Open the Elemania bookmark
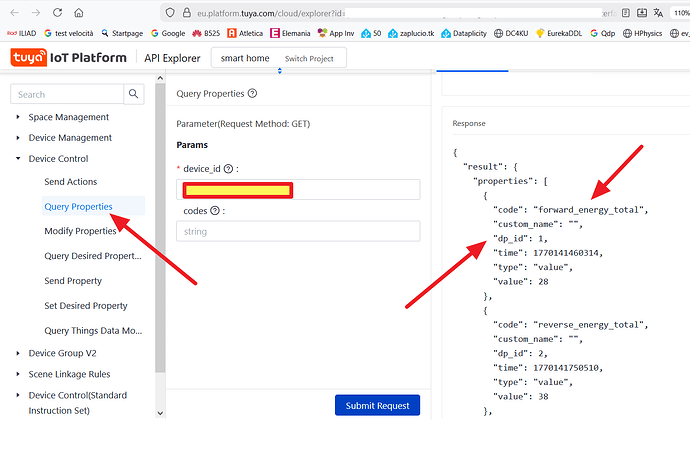The image size is (690, 452). (290, 33)
